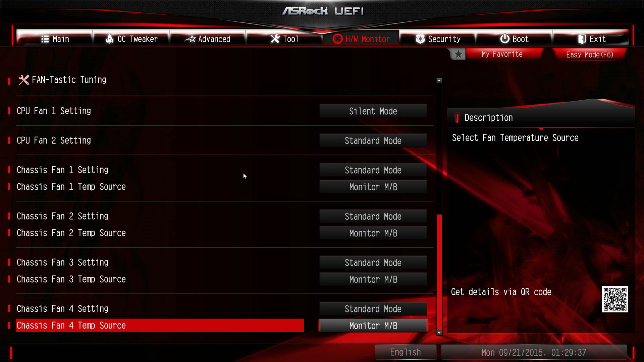Switch to the H/W Monitor tab
Screen dimensions: 644x362
click(361, 39)
